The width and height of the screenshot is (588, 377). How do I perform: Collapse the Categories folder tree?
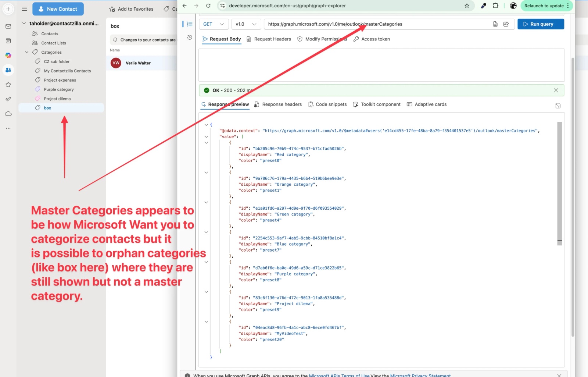click(x=26, y=52)
